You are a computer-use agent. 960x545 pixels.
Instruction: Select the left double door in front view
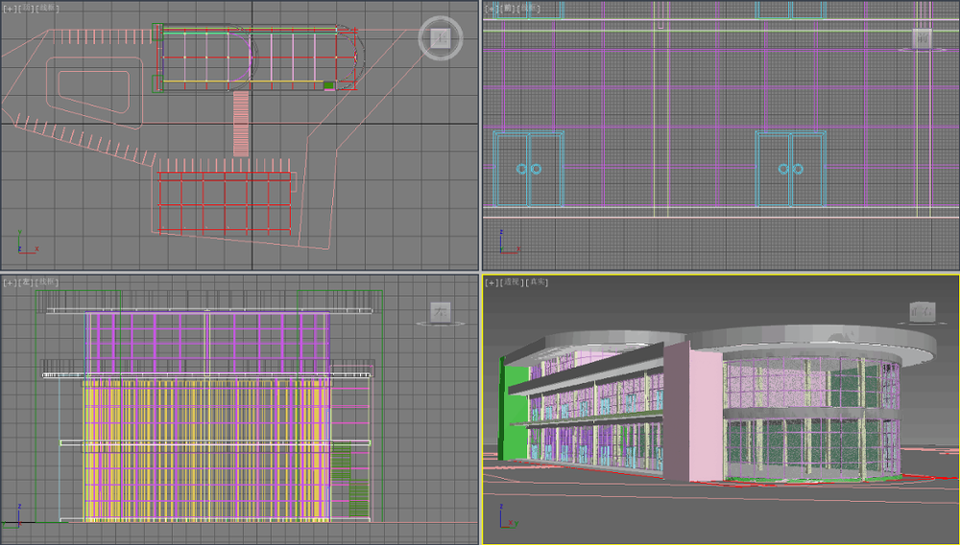tap(528, 168)
